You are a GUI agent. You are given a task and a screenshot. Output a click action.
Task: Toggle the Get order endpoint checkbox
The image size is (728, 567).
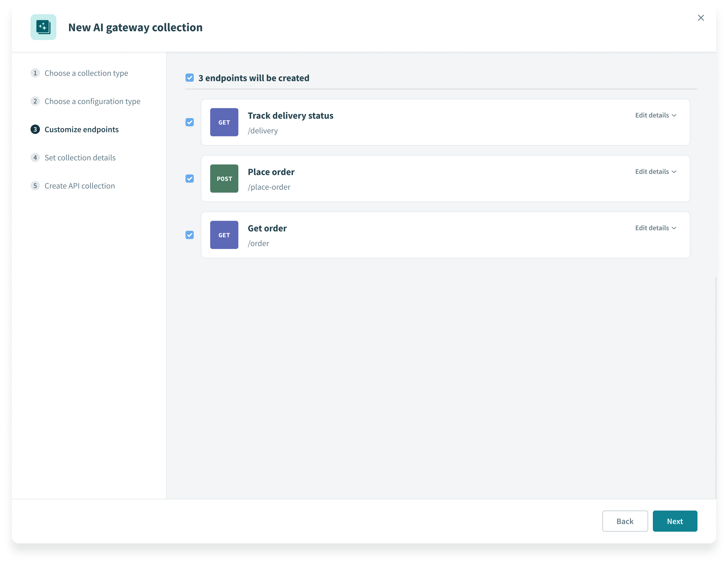click(190, 234)
